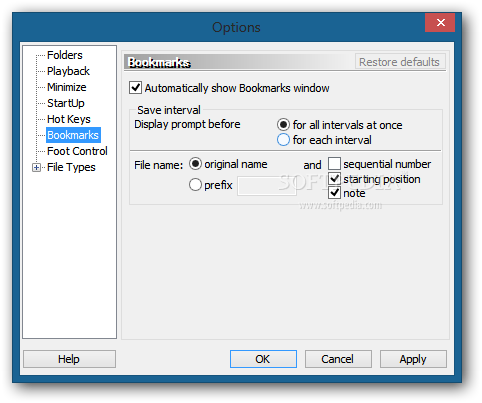Open Help for the options dialog
The width and height of the screenshot is (482, 403).
tap(69, 359)
